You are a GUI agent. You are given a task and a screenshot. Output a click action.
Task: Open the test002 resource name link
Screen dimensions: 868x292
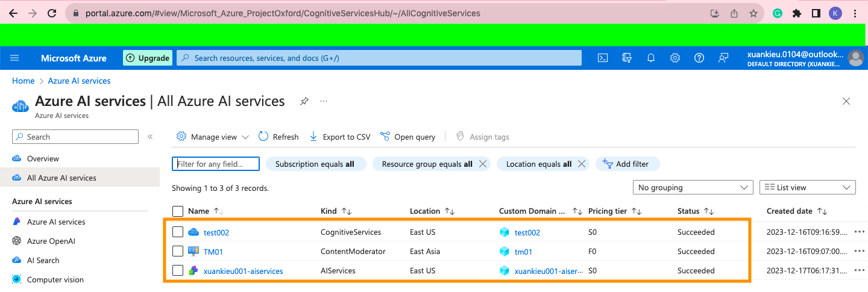(216, 232)
